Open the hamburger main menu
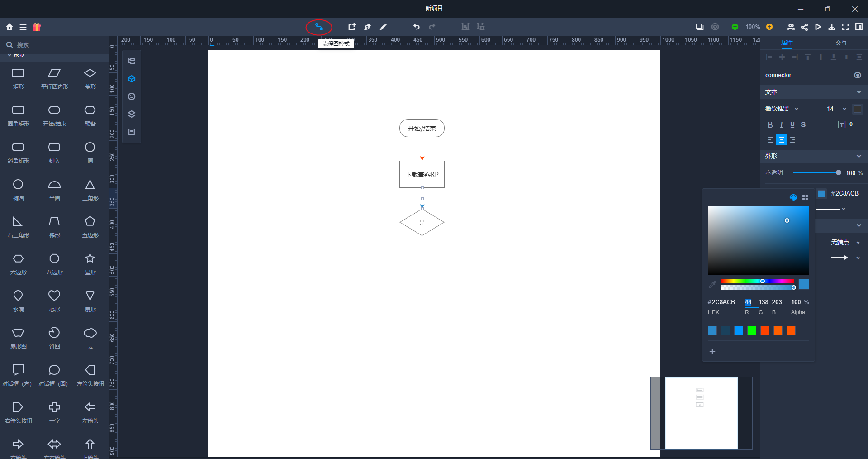The image size is (868, 459). coord(23,27)
